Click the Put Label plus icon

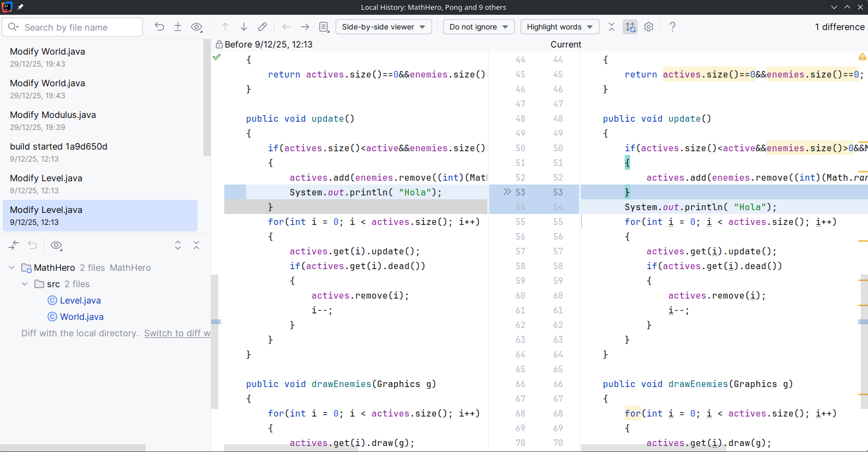[178, 27]
